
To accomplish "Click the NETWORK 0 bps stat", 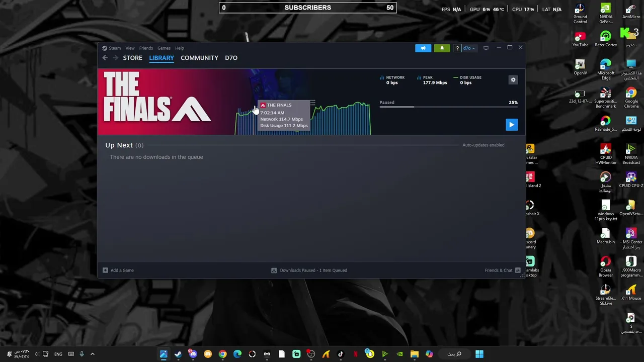I will (392, 80).
